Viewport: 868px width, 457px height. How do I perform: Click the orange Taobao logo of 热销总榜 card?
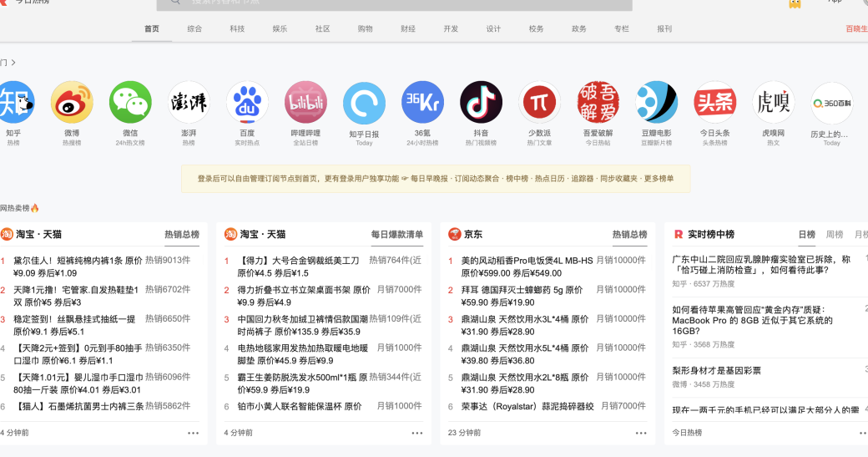[x=7, y=234]
